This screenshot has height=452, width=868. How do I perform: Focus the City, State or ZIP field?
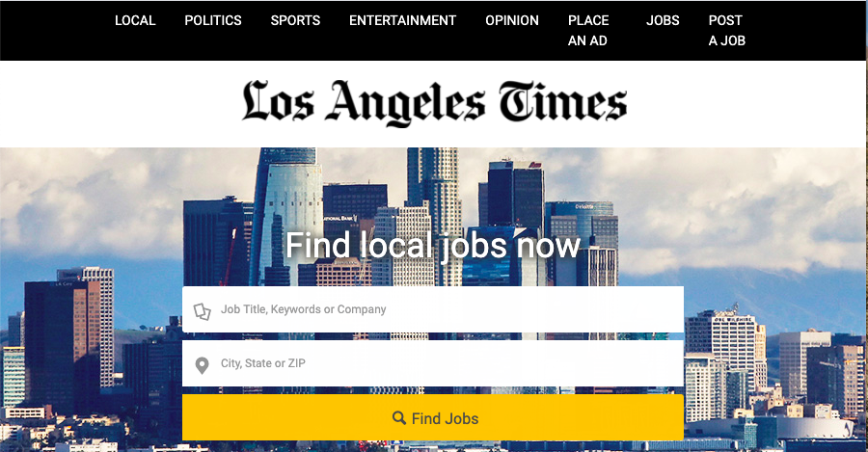click(433, 363)
